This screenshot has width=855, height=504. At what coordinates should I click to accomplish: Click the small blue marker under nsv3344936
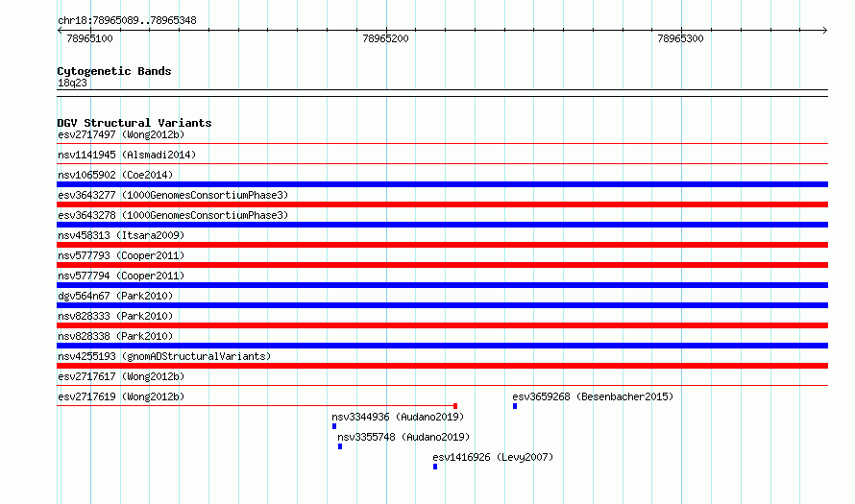[334, 426]
